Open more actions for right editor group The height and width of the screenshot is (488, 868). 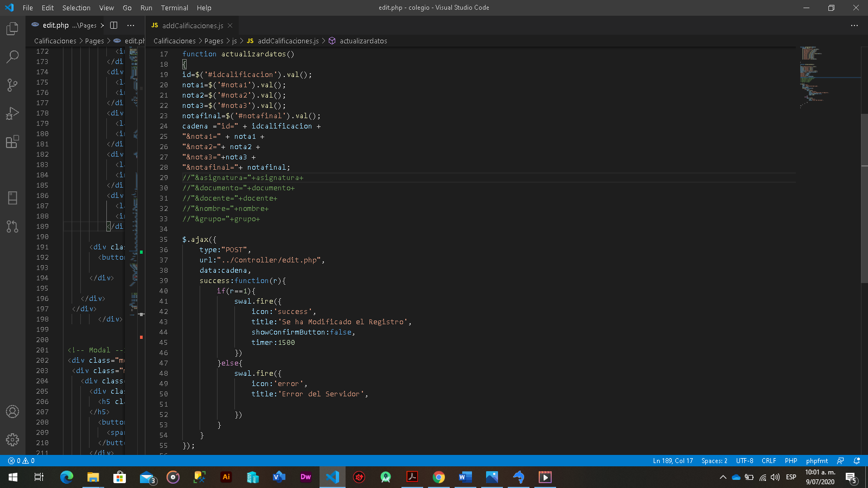click(x=854, y=25)
